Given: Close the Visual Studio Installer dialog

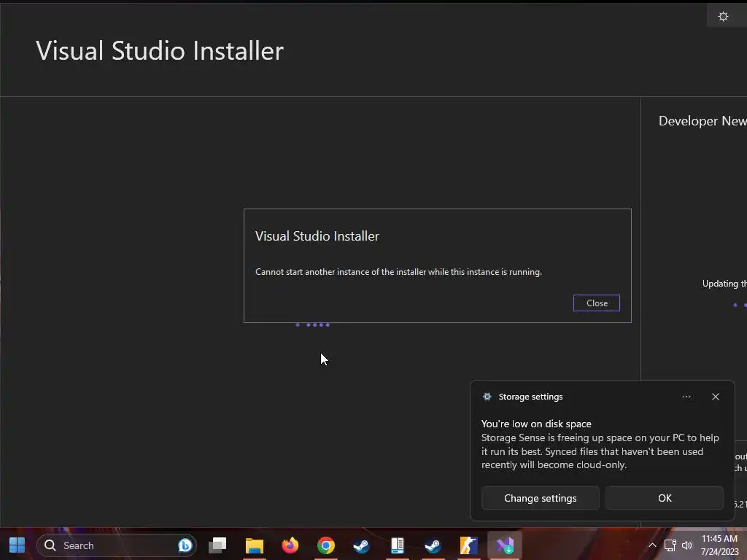Looking at the screenshot, I should (597, 303).
